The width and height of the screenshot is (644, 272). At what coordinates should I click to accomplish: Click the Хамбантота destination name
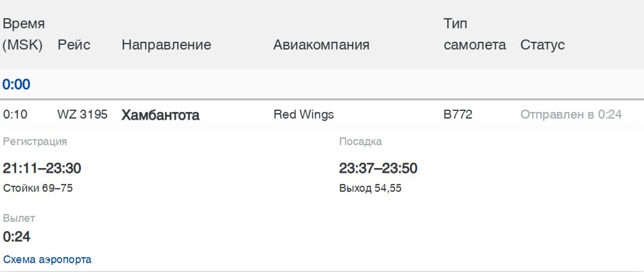click(160, 115)
